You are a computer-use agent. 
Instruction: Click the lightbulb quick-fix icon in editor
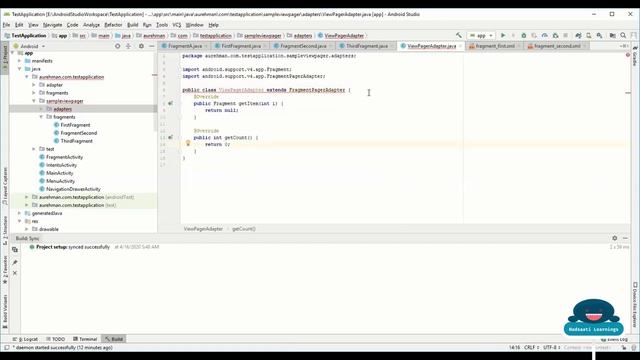(188, 143)
